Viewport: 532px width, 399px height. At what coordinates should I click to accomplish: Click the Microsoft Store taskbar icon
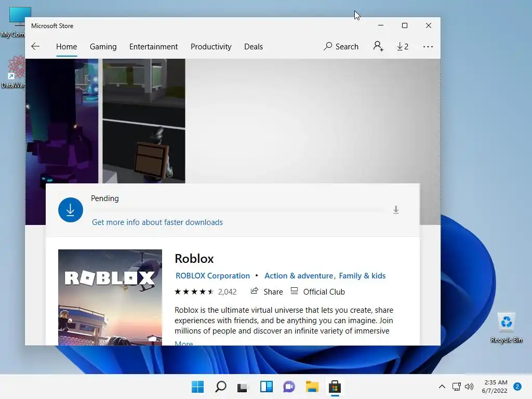[x=335, y=387]
